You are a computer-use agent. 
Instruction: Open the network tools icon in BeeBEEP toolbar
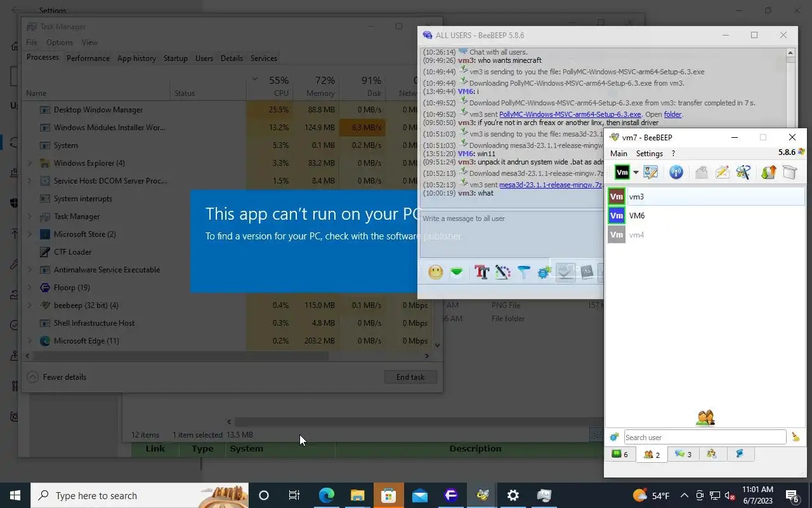[743, 172]
